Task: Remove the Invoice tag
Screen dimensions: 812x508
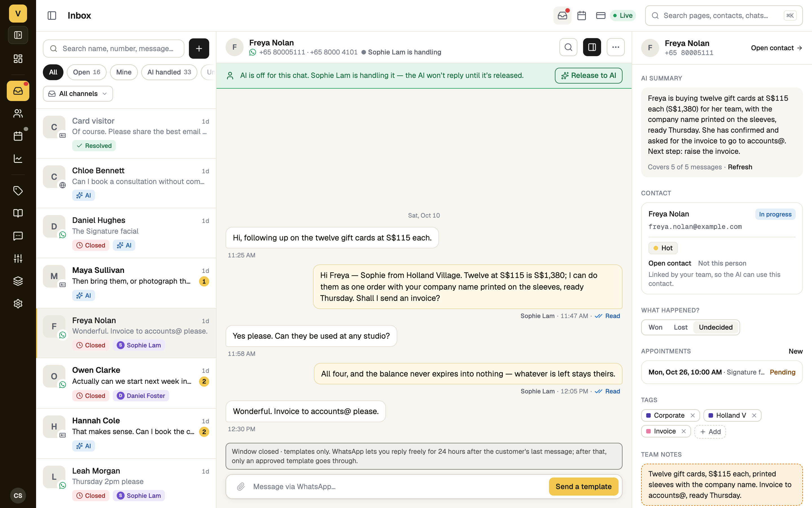Action: pos(683,432)
